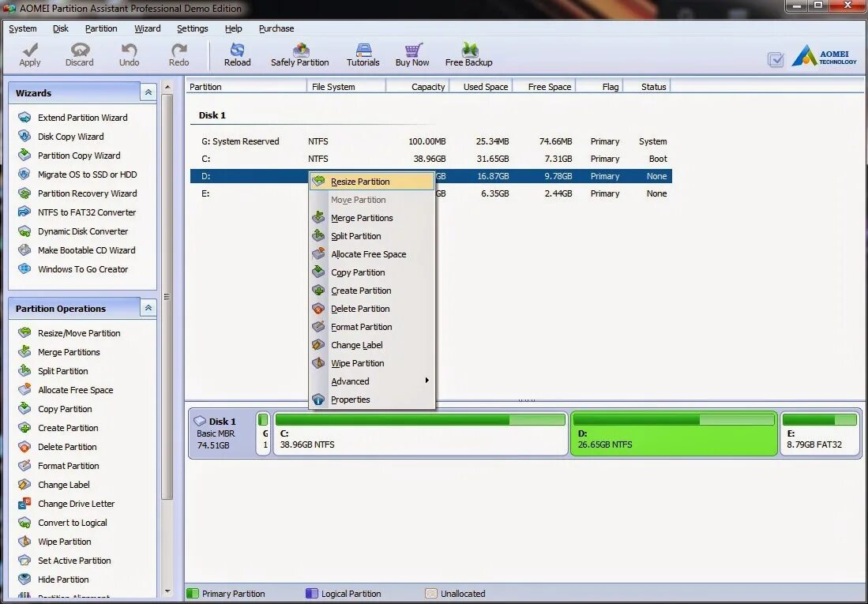This screenshot has height=604, width=868.
Task: Open the Purchase menu
Action: point(276,28)
